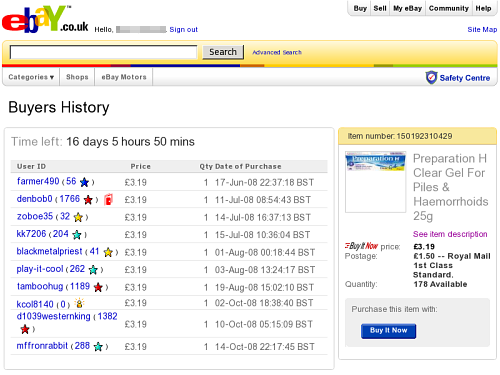Open the eBay Motors tab

pyautogui.click(x=124, y=77)
